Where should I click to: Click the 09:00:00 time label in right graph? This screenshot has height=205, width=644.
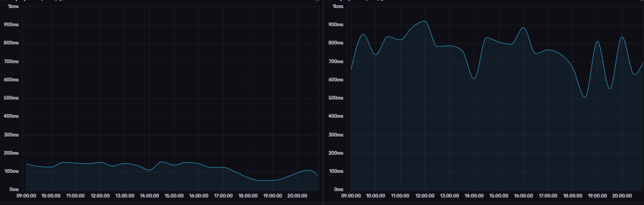pos(351,196)
